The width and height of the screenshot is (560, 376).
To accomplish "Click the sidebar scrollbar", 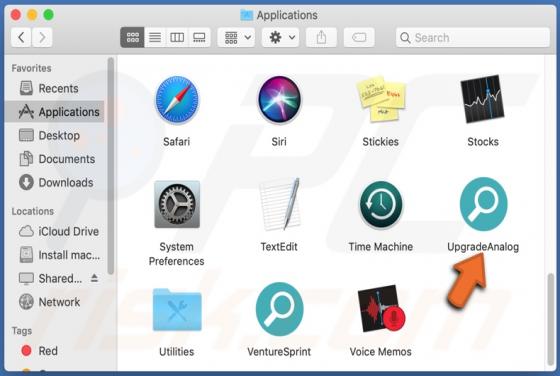I will pos(111,166).
